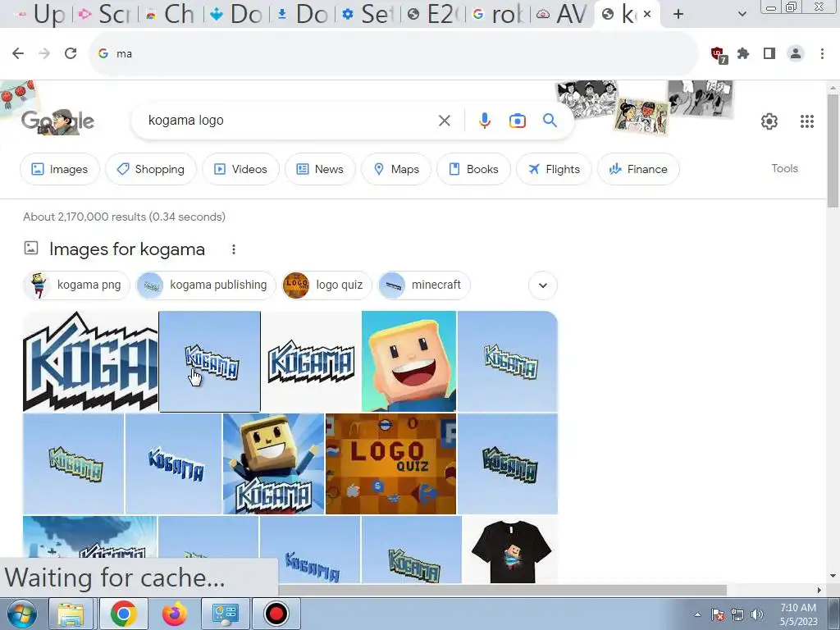This screenshot has height=630, width=840.
Task: Filter results by Maps
Action: coord(396,169)
